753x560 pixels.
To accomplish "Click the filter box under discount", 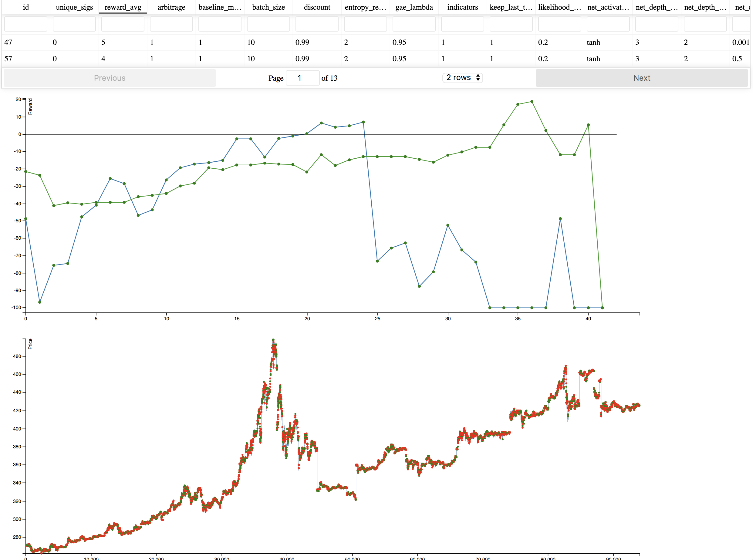I will click(316, 24).
